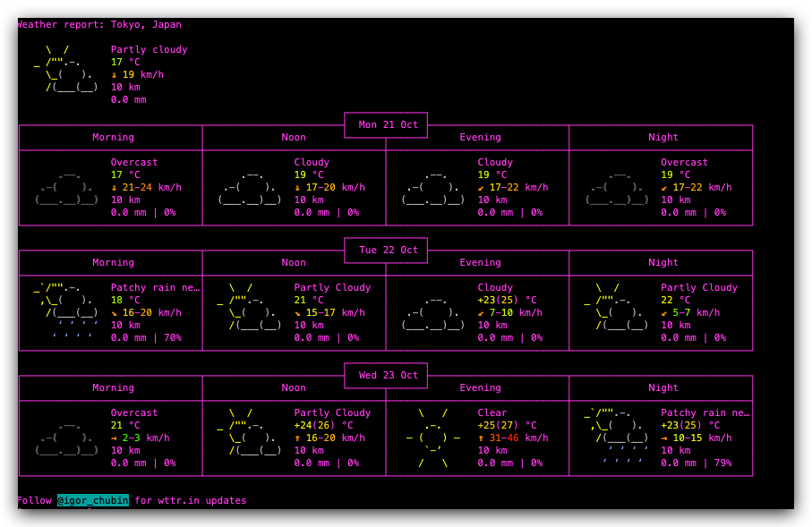Click Tue 22 Oct Night partly cloudy icon
The height and width of the screenshot is (527, 812).
click(x=616, y=307)
